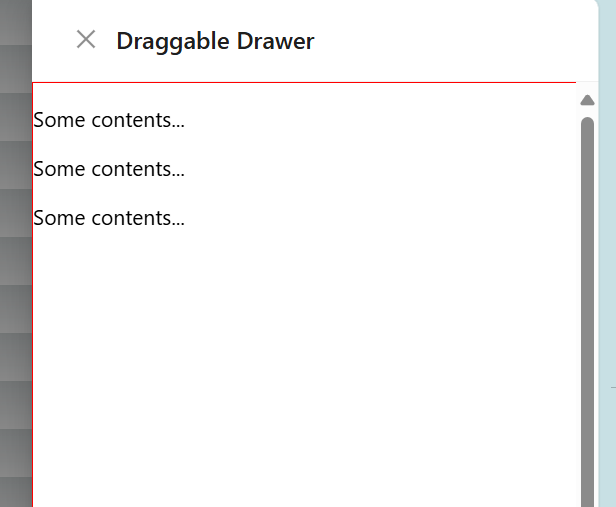The width and height of the screenshot is (616, 507).
Task: Select the "Draggable Drawer" title text
Action: coord(215,41)
